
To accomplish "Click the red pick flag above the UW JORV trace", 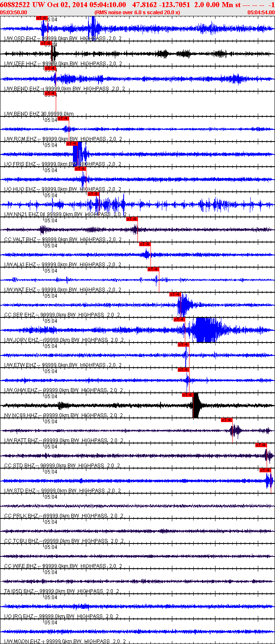I will (179, 319).
